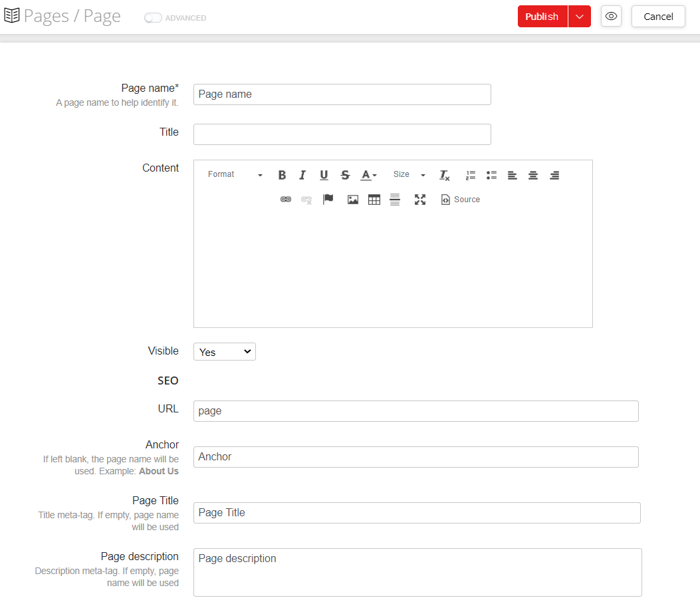700x610 pixels.
Task: Remove formatting with the Tx icon
Action: [x=443, y=175]
